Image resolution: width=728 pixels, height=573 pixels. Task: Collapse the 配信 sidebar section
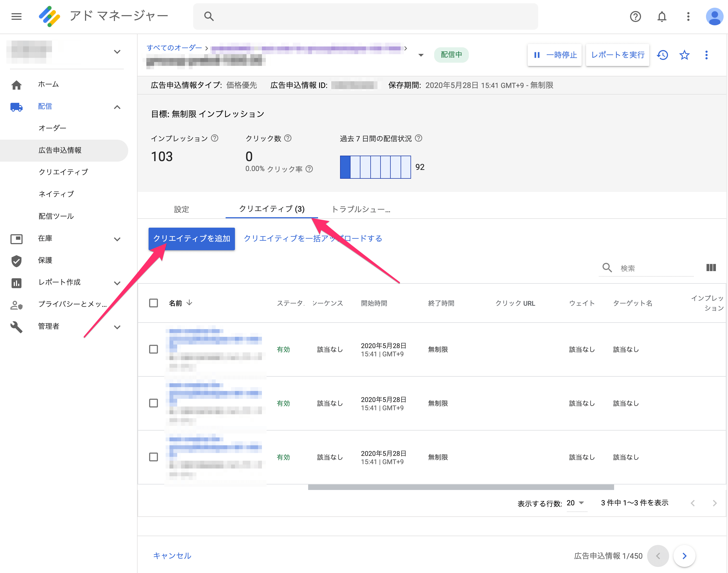117,107
